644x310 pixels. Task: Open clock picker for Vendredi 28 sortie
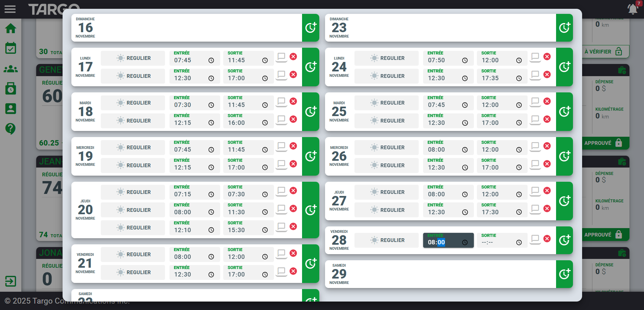pos(519,243)
